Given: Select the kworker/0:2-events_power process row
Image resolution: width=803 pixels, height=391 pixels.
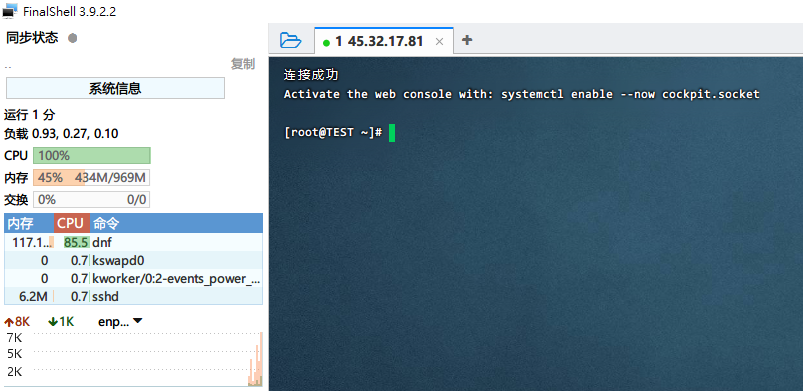Looking at the screenshot, I should 134,279.
